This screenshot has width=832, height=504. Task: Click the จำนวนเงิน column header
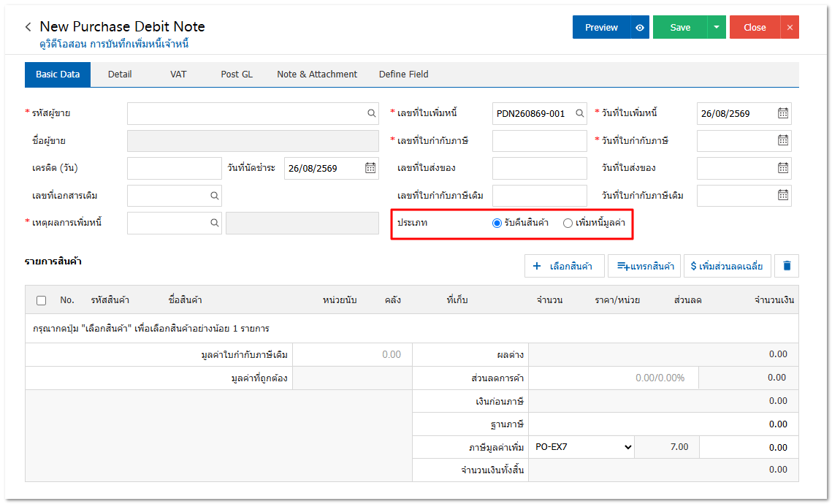point(774,300)
